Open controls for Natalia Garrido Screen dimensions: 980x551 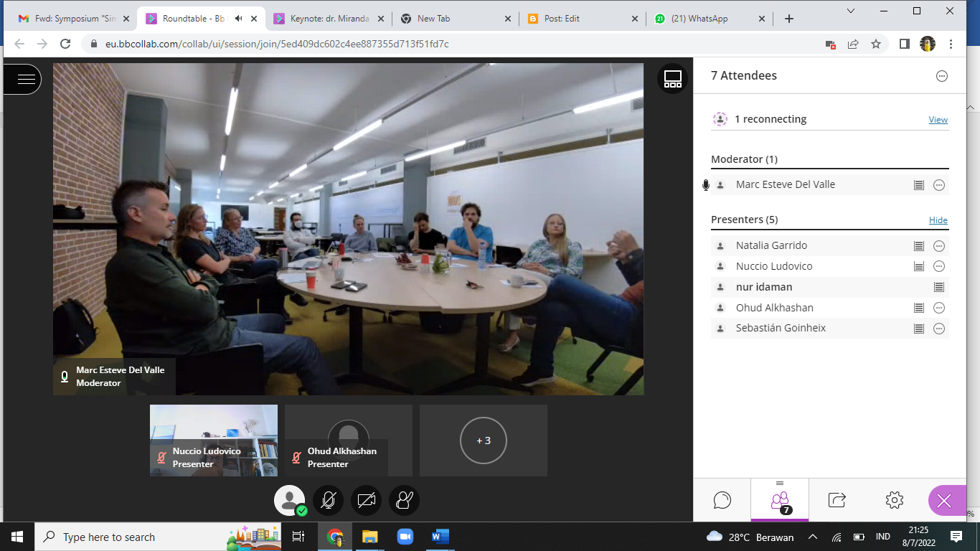(939, 246)
